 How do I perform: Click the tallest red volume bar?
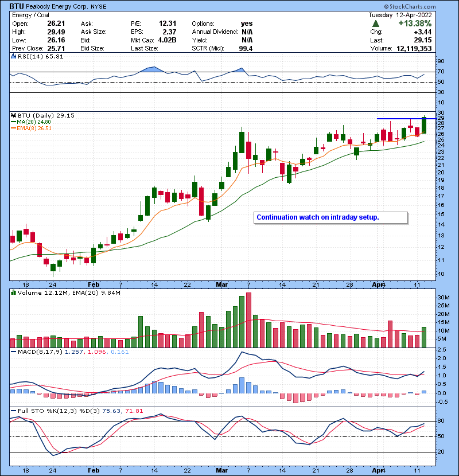pyautogui.click(x=248, y=320)
